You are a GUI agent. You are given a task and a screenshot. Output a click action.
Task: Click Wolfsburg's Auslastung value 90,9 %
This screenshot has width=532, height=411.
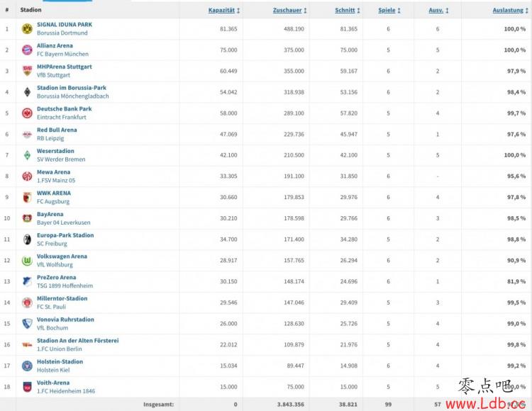click(x=516, y=260)
